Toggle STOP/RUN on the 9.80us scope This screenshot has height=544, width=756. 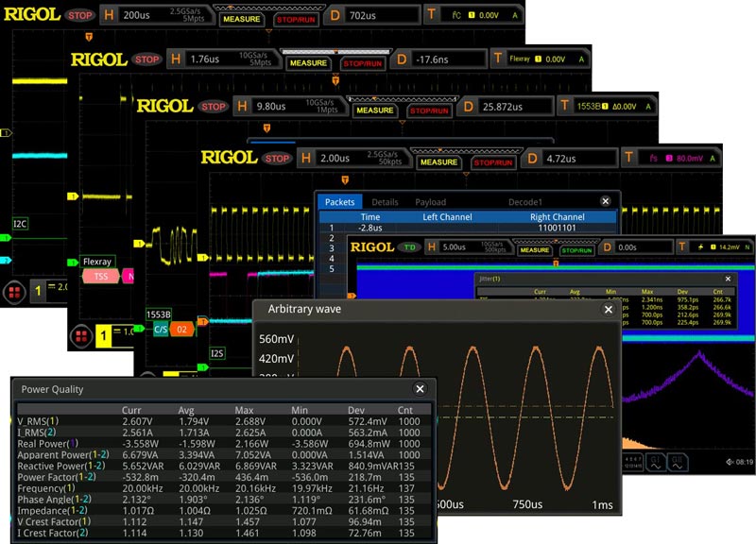click(x=428, y=110)
